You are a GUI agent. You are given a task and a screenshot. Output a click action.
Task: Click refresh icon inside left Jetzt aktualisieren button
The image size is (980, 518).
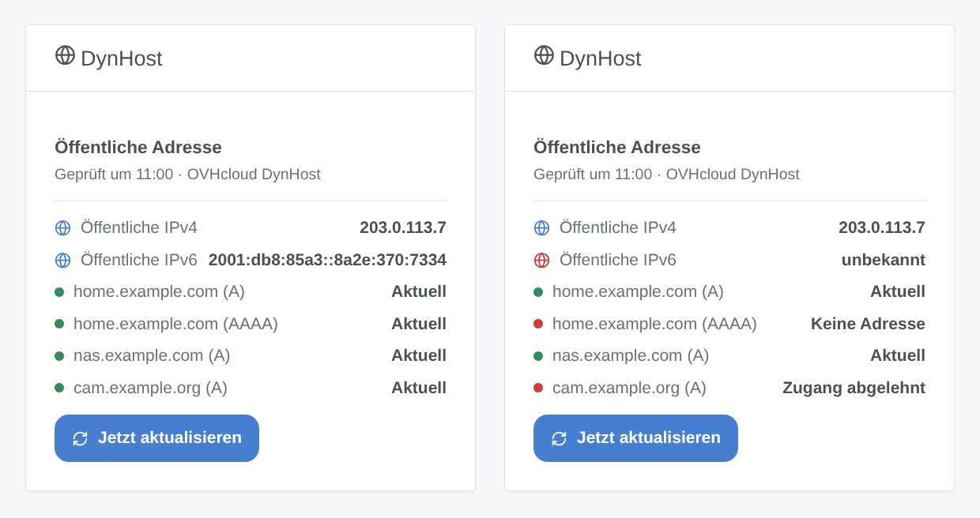pos(80,438)
